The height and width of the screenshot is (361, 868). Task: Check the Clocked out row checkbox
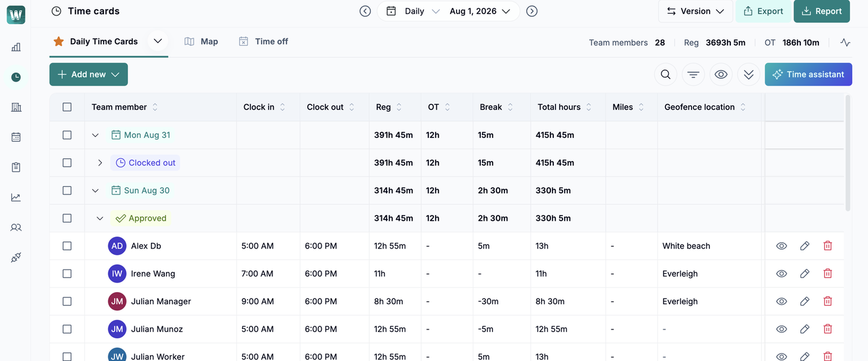67,163
